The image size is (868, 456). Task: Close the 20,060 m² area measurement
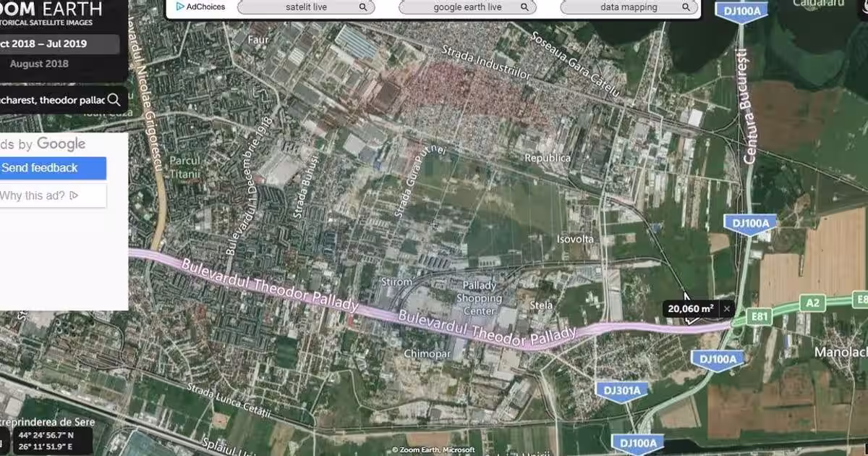[x=727, y=309]
